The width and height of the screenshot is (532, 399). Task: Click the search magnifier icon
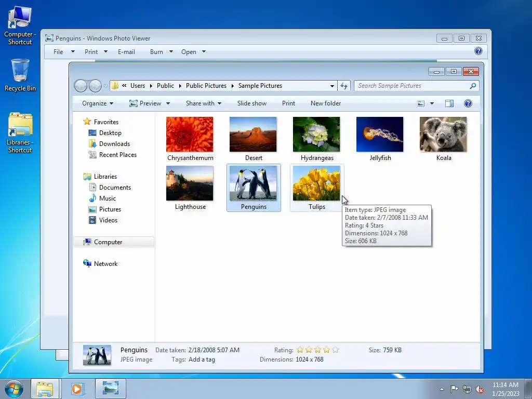tap(473, 86)
